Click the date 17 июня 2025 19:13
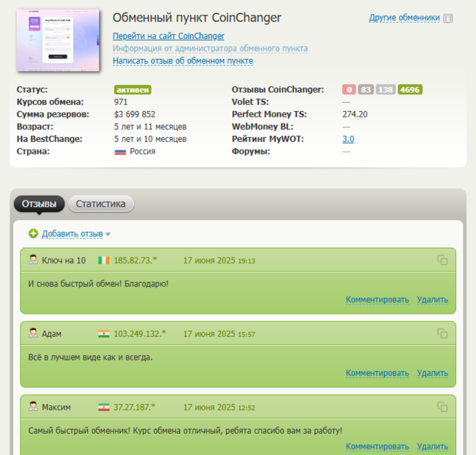The image size is (476, 455). pos(219,261)
